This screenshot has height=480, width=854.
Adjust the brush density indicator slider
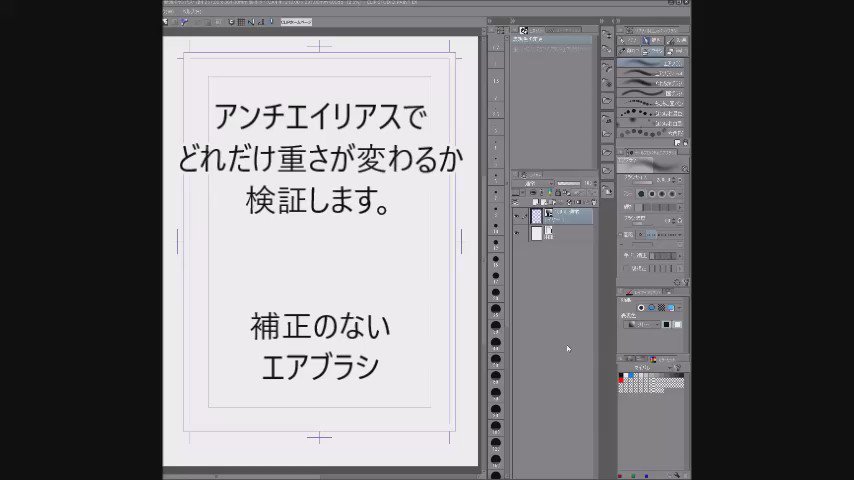656,207
